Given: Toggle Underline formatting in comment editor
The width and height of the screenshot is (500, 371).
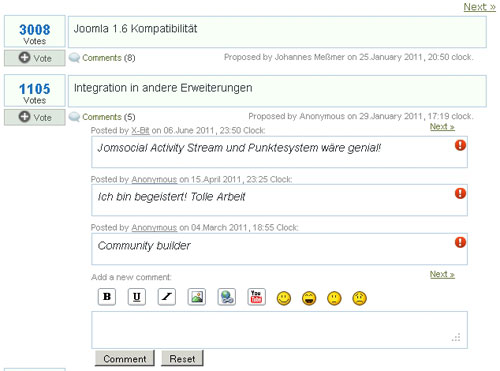Looking at the screenshot, I should (137, 297).
